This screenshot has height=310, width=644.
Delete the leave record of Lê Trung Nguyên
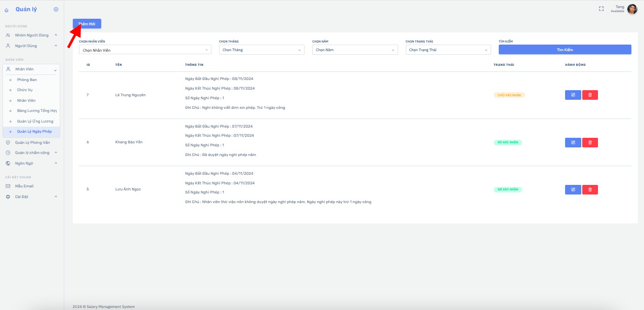point(590,95)
